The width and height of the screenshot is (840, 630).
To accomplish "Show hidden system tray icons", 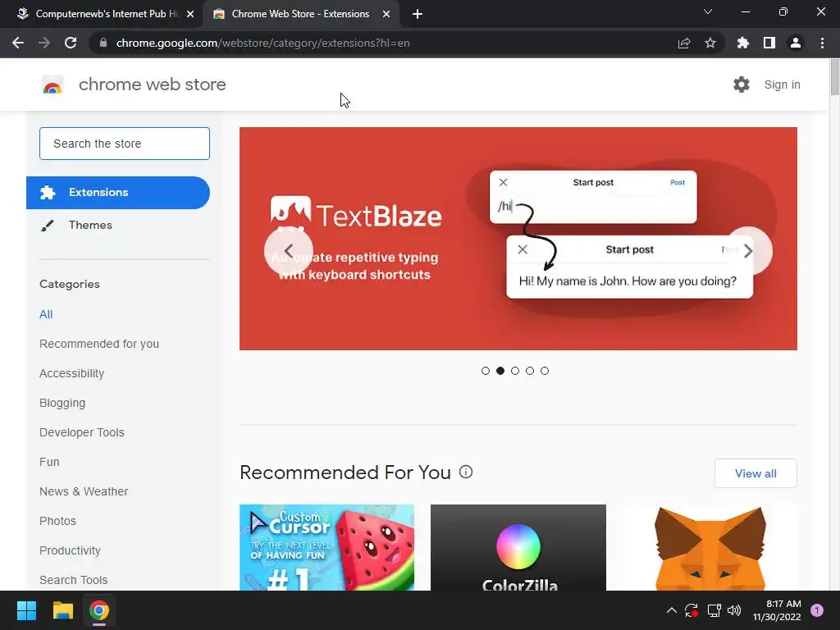I will (671, 610).
